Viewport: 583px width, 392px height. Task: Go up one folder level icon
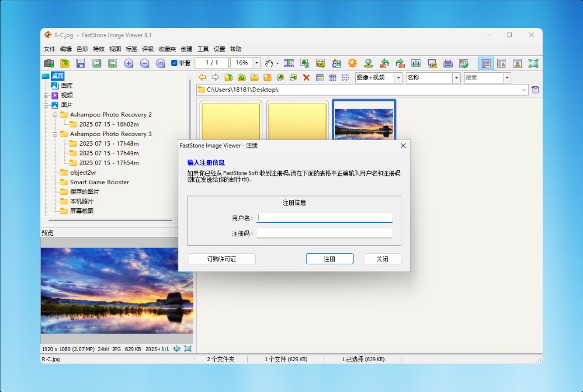(228, 77)
